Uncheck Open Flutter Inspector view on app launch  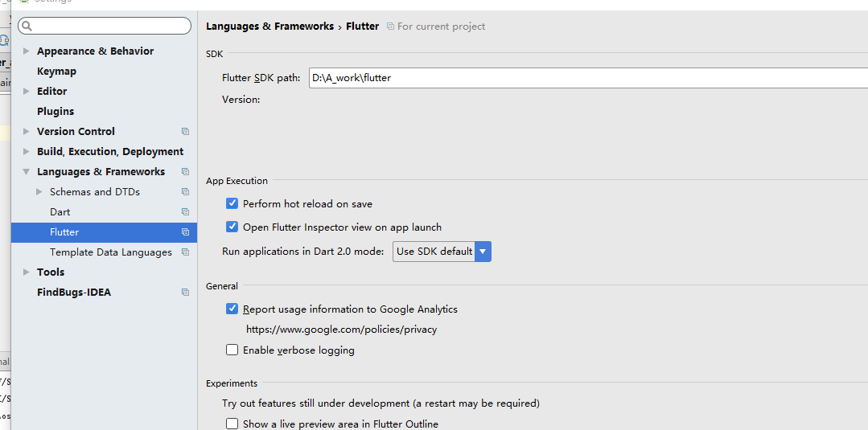pos(232,227)
